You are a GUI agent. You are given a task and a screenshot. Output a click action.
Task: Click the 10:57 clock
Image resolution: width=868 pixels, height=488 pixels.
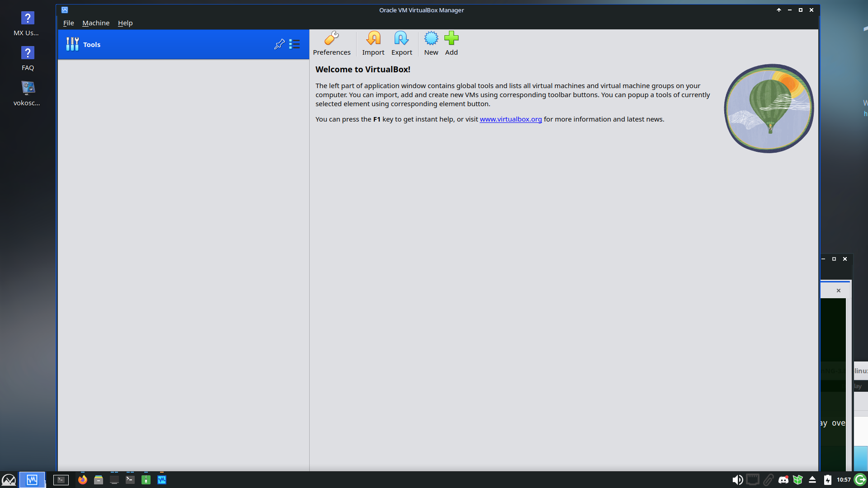coord(843,480)
